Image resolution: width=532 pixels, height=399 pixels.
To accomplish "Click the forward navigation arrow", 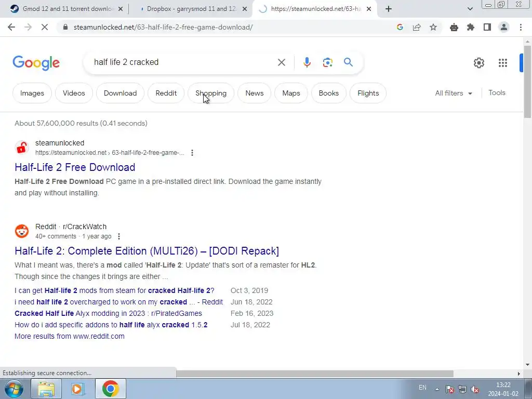I will click(x=28, y=27).
